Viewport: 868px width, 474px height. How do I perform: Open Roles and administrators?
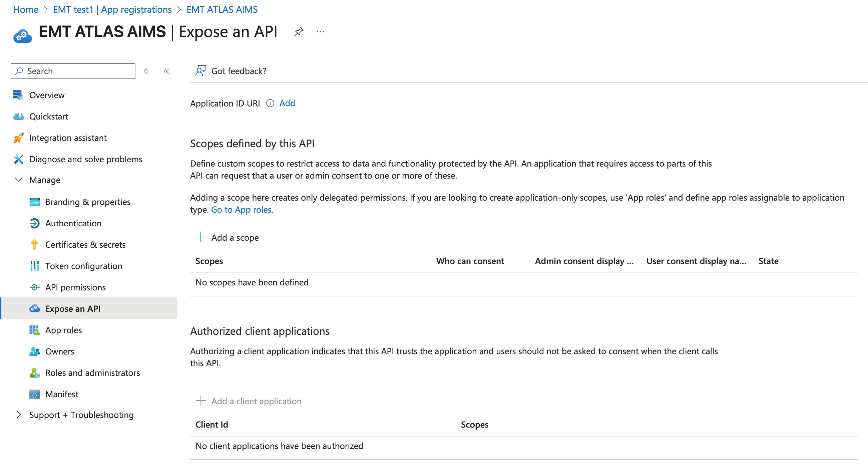coord(92,373)
